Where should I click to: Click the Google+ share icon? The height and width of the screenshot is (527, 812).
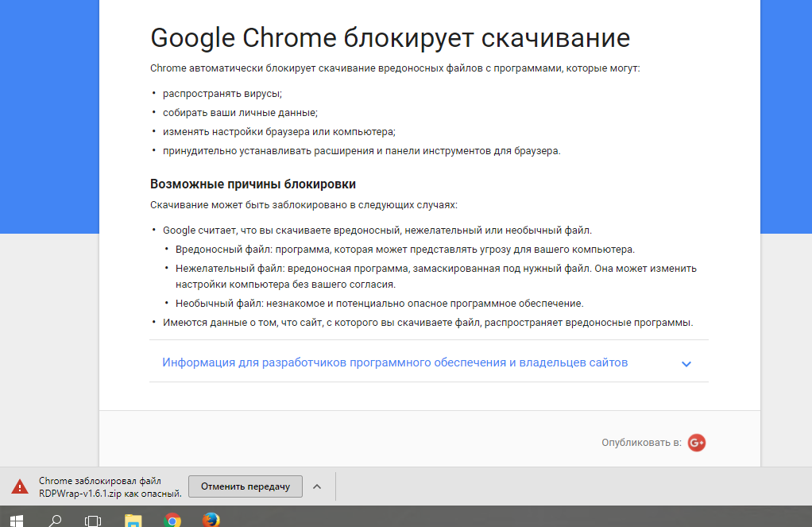[697, 443]
